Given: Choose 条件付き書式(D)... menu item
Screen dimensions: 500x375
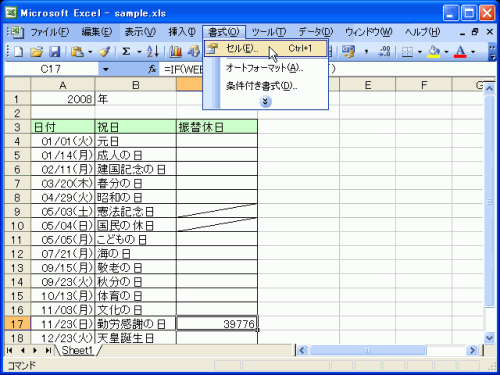Looking at the screenshot, I should pos(265,86).
